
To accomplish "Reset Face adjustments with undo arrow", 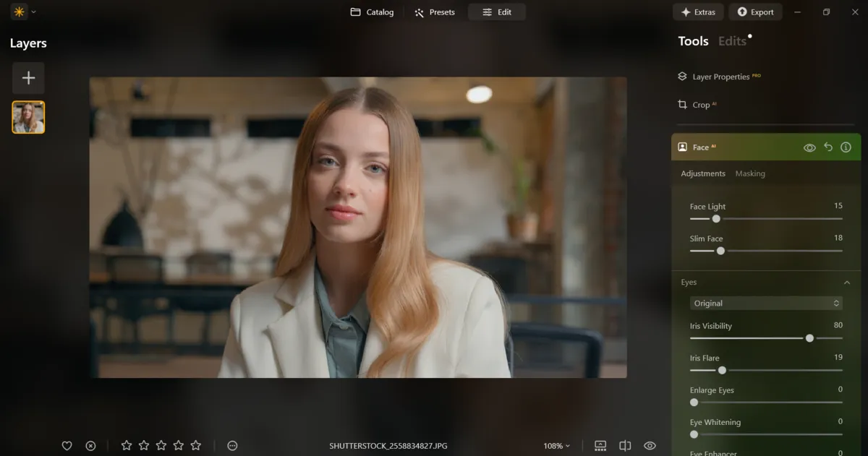I will click(x=828, y=147).
